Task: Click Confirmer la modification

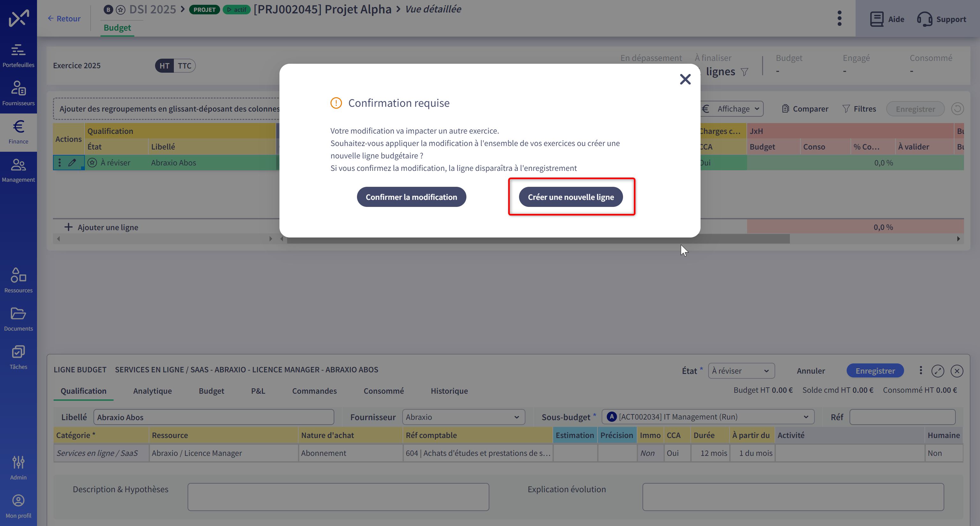Action: tap(411, 197)
